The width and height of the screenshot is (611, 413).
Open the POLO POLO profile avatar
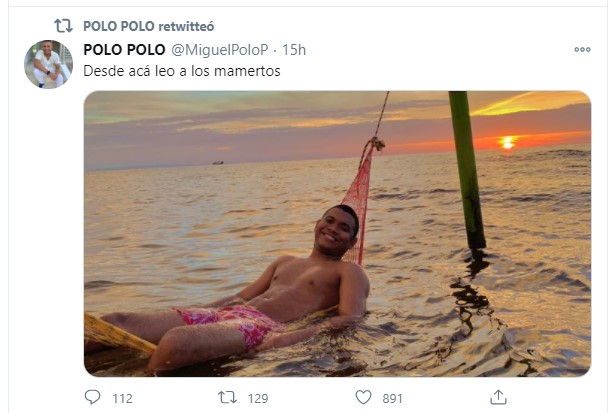pos(48,64)
